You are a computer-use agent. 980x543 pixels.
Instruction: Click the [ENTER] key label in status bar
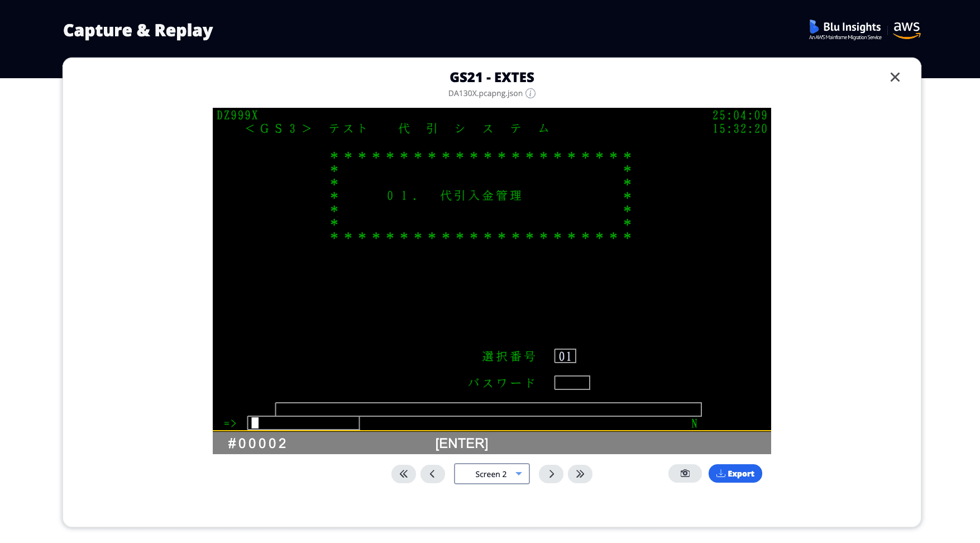(x=461, y=444)
